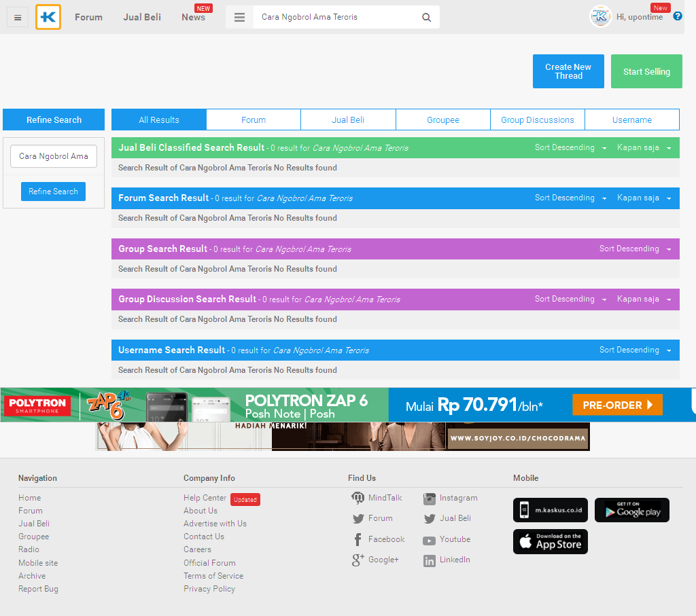Open Jual Beli in top navigation

[x=142, y=17]
